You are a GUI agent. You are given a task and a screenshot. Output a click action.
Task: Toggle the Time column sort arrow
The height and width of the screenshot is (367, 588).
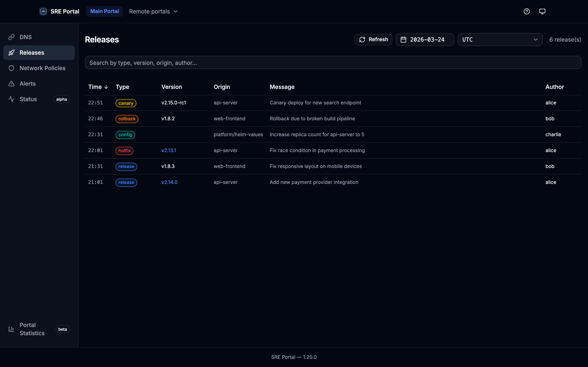point(106,87)
